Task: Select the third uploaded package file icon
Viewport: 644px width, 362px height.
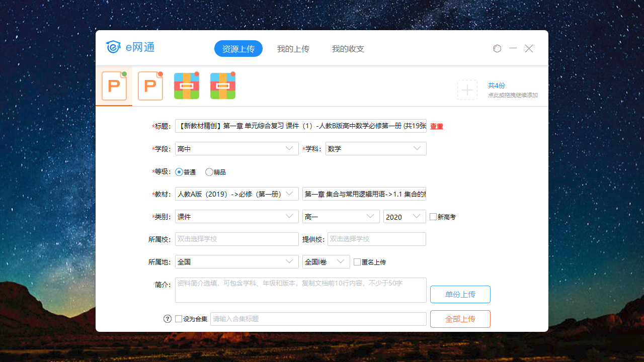Action: pyautogui.click(x=186, y=85)
